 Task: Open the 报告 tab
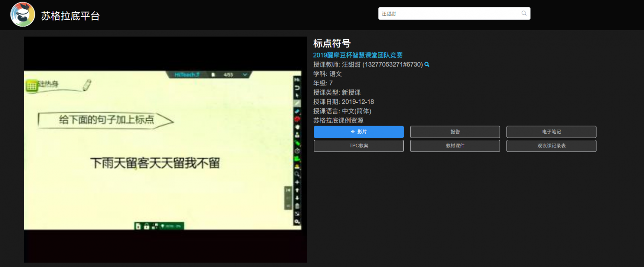point(455,132)
